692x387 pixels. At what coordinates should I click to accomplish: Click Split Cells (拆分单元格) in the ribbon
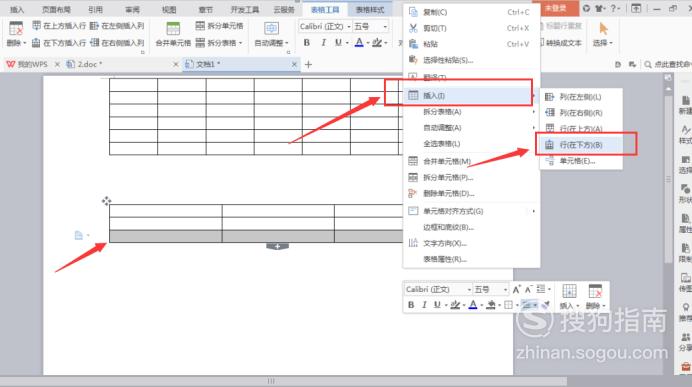point(219,26)
